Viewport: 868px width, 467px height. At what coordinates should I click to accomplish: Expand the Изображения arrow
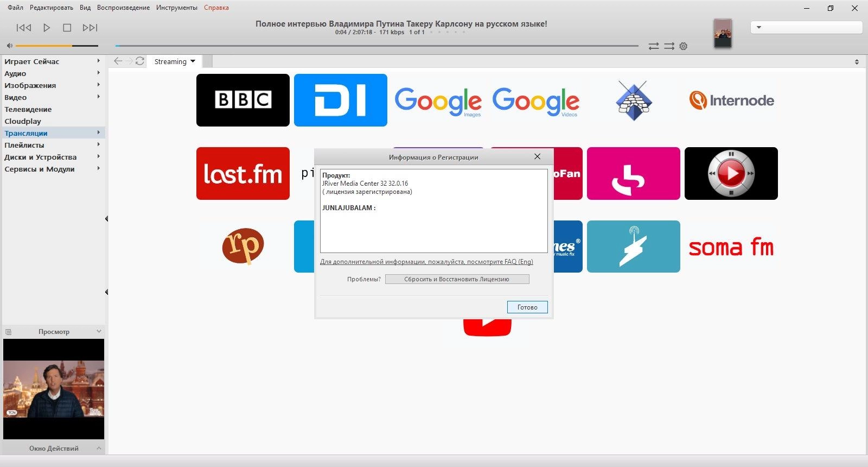(x=99, y=85)
